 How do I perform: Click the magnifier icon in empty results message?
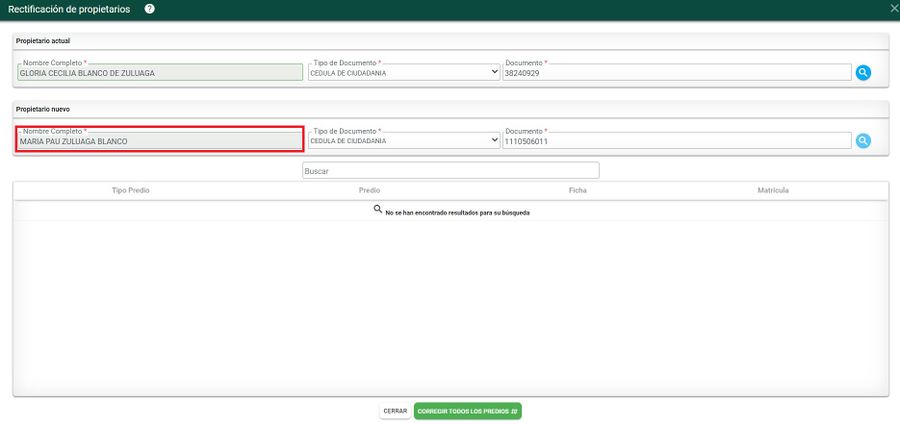coord(378,210)
